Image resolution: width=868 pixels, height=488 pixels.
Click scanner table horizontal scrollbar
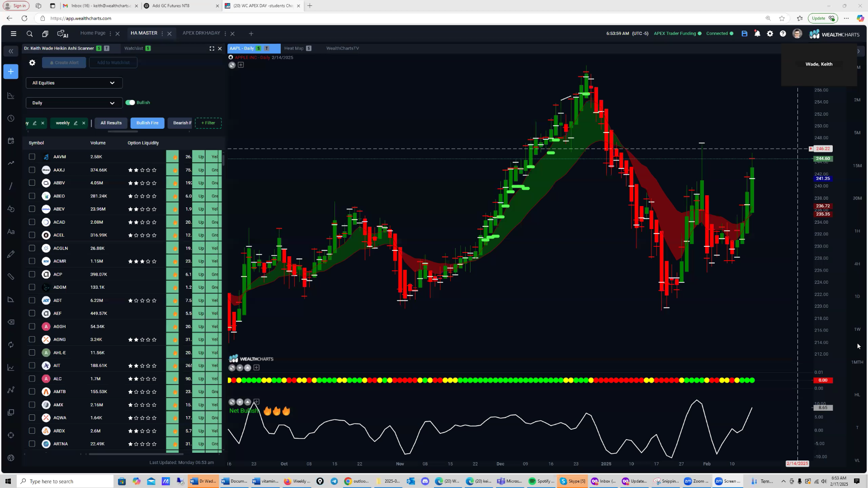pos(137,454)
